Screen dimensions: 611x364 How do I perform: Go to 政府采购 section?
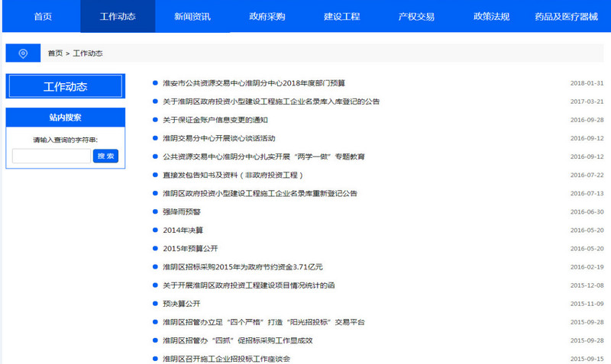click(x=267, y=16)
